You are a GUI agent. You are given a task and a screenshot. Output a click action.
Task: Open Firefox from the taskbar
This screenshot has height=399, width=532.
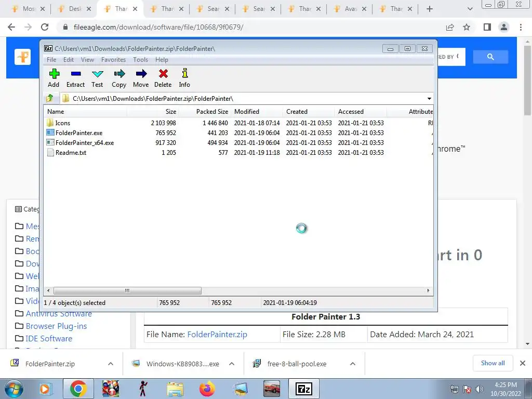[207, 389]
